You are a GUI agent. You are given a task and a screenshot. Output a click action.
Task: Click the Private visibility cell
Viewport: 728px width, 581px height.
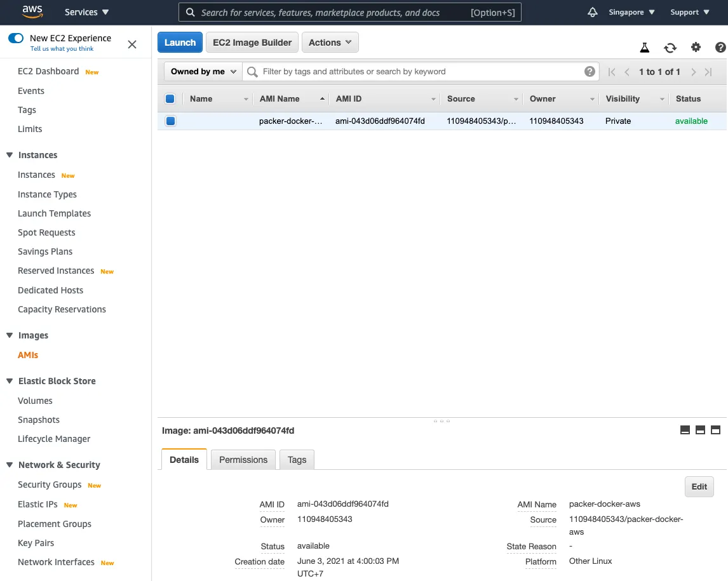click(618, 121)
